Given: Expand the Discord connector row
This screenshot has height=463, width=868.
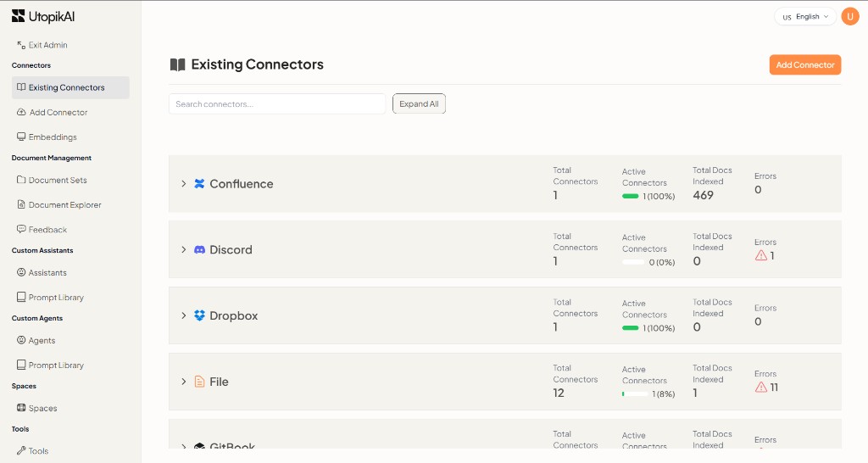Looking at the screenshot, I should 184,250.
